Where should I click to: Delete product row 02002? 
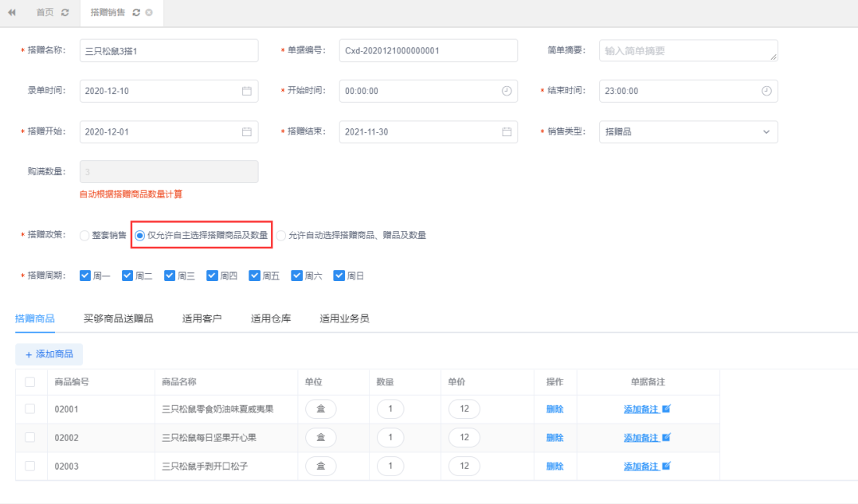pyautogui.click(x=554, y=437)
